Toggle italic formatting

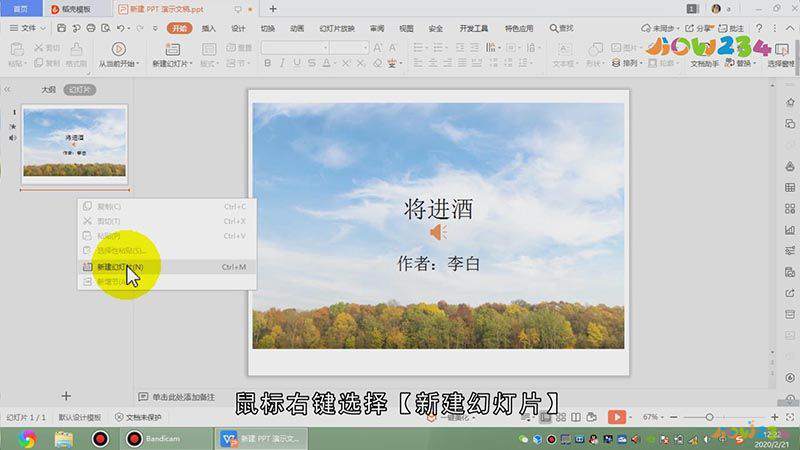282,63
